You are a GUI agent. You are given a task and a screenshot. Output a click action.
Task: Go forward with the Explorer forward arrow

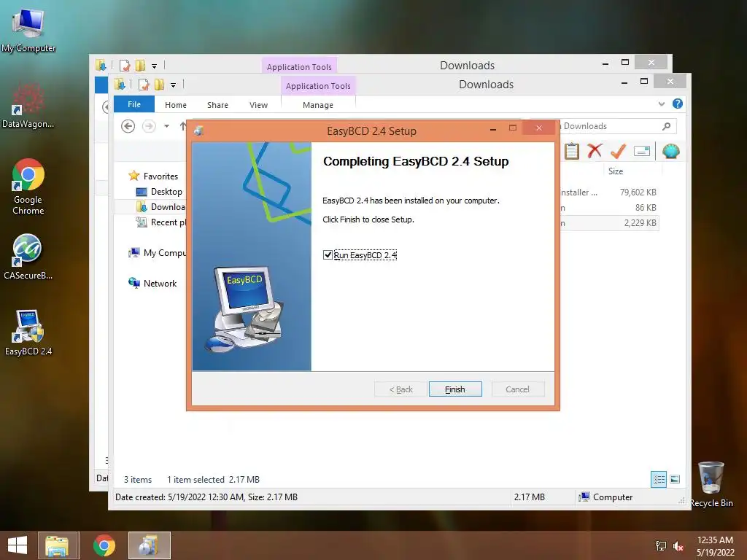point(149,125)
